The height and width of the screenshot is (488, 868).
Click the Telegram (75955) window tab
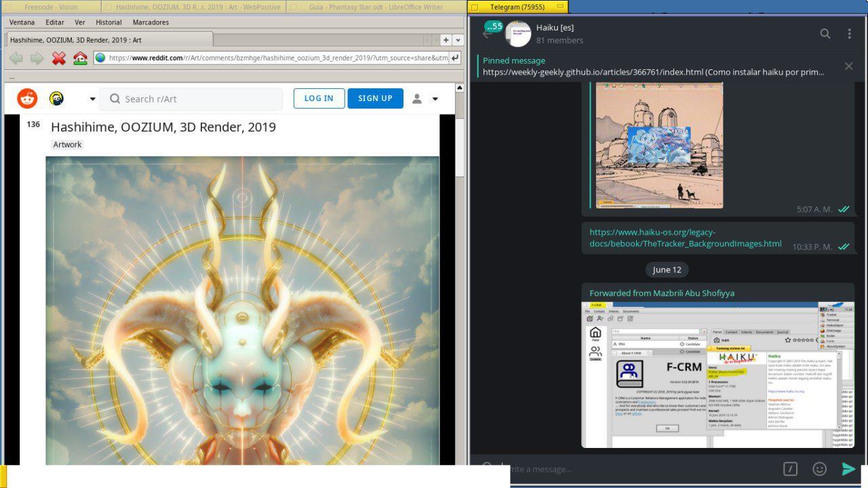click(x=517, y=7)
